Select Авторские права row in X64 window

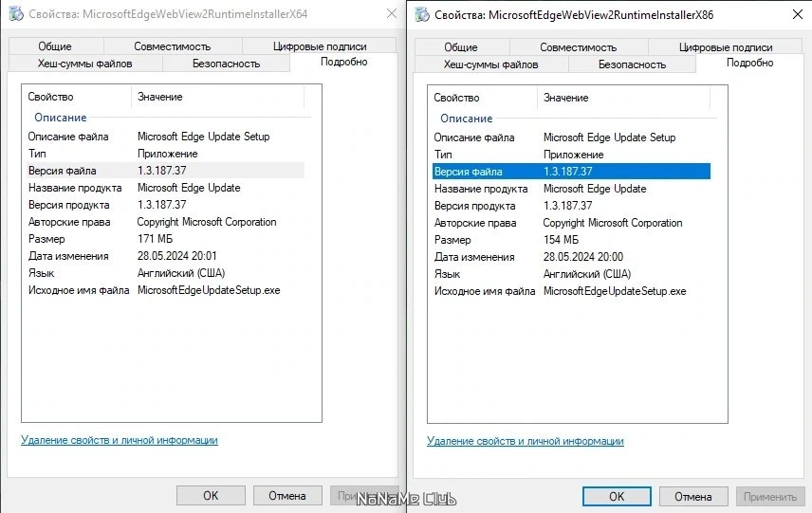[165, 222]
